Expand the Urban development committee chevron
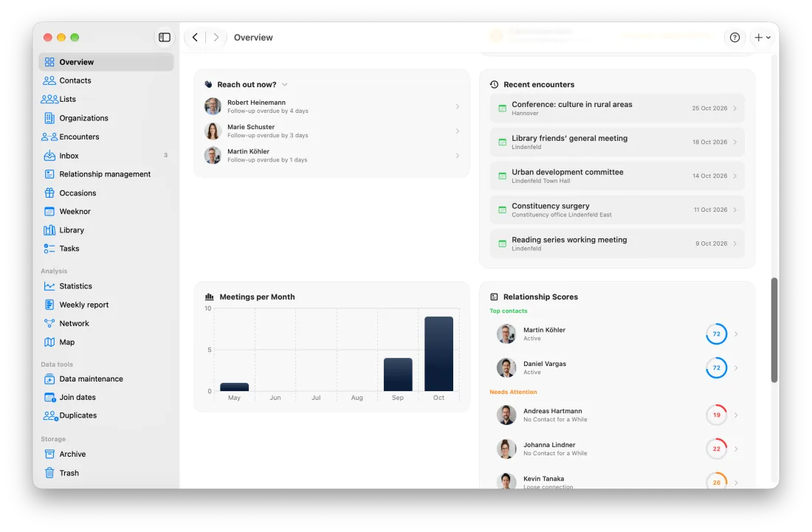 pos(734,176)
